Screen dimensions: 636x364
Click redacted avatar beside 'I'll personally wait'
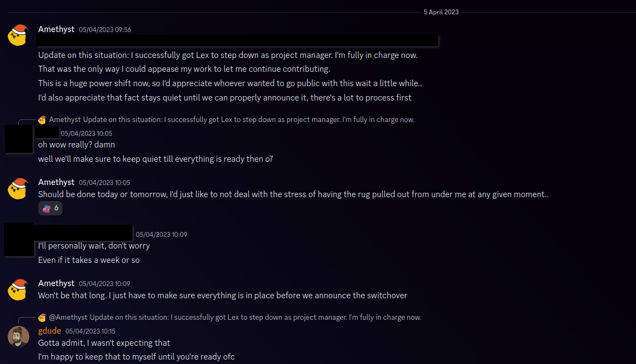point(19,240)
